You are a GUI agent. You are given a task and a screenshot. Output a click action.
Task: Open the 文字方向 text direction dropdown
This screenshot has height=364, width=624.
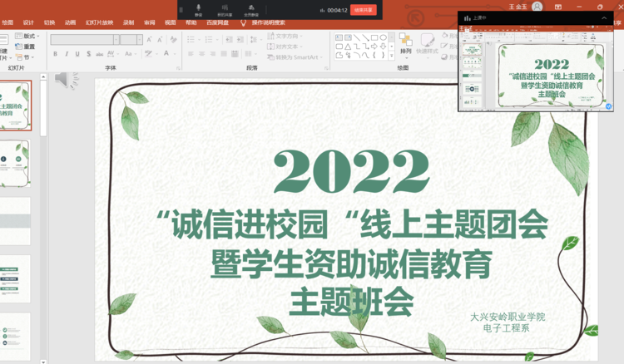click(285, 36)
